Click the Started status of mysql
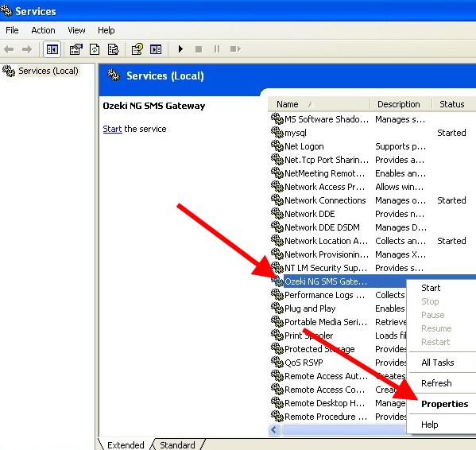This screenshot has height=450, width=476. (x=451, y=133)
